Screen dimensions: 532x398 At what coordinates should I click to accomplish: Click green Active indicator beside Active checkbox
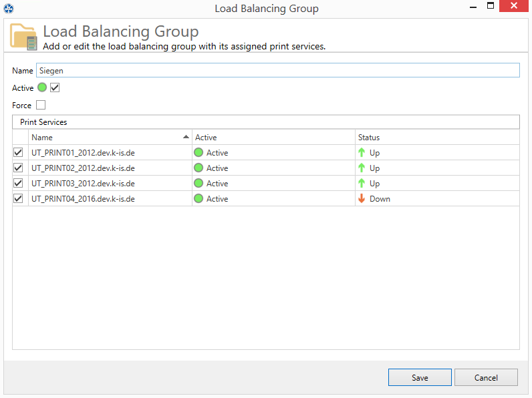coord(42,87)
